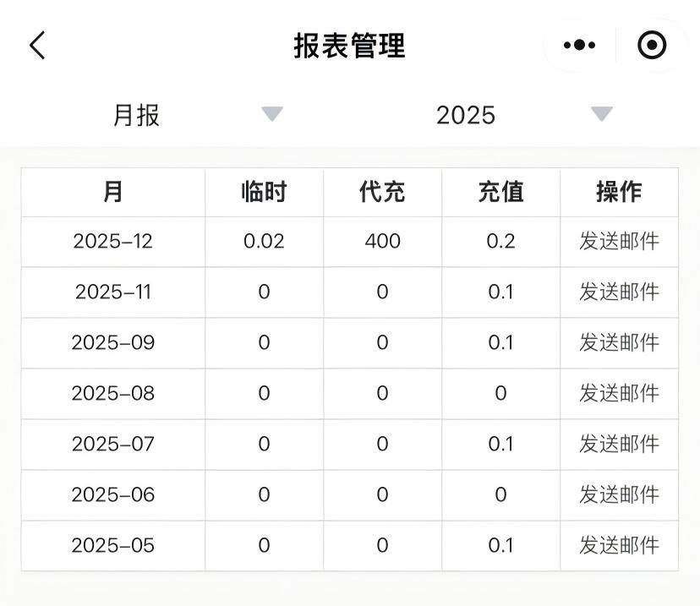Send email for the 2025-12 row
700x606 pixels.
coord(618,242)
